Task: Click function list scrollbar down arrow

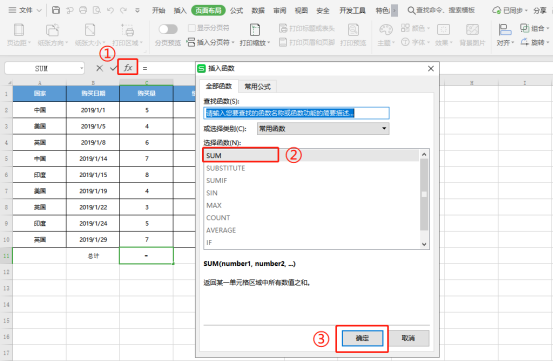Action: tap(424, 244)
